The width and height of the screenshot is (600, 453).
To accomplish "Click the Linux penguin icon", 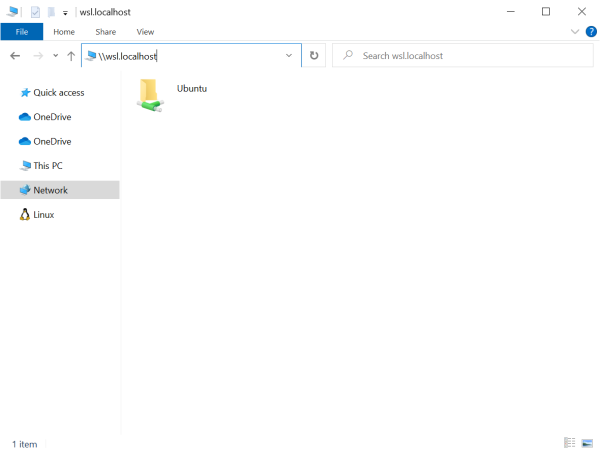I will pyautogui.click(x=25, y=214).
